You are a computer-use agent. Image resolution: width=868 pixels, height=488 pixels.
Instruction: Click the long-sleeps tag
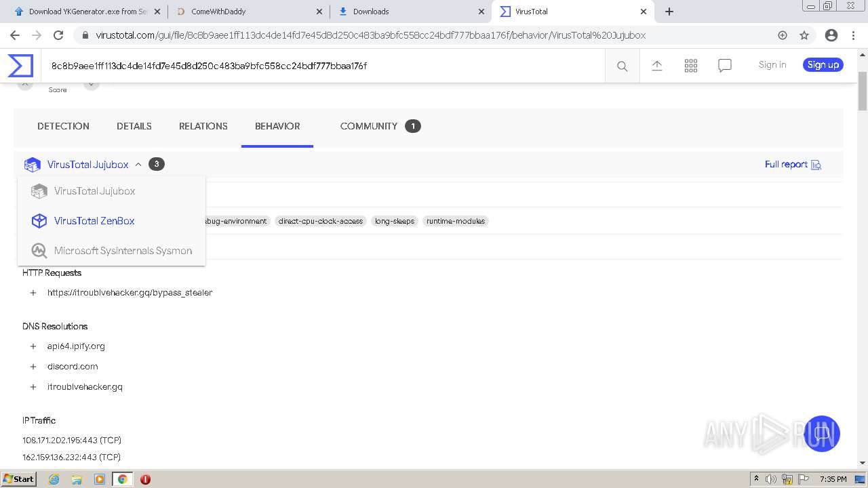coord(395,221)
